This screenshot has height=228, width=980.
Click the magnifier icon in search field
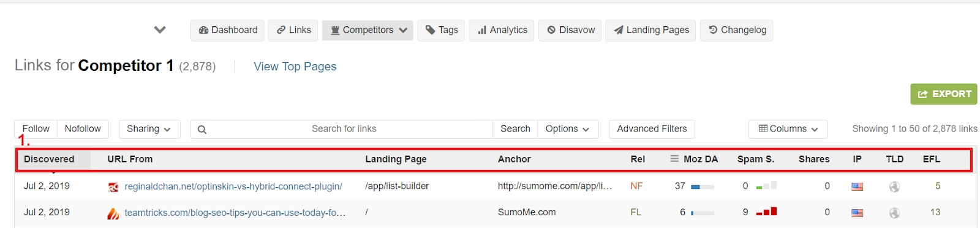[202, 129]
